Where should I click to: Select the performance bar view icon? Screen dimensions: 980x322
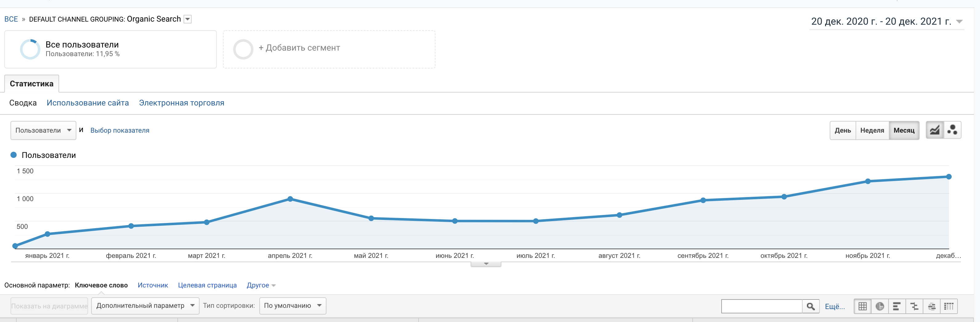897,306
